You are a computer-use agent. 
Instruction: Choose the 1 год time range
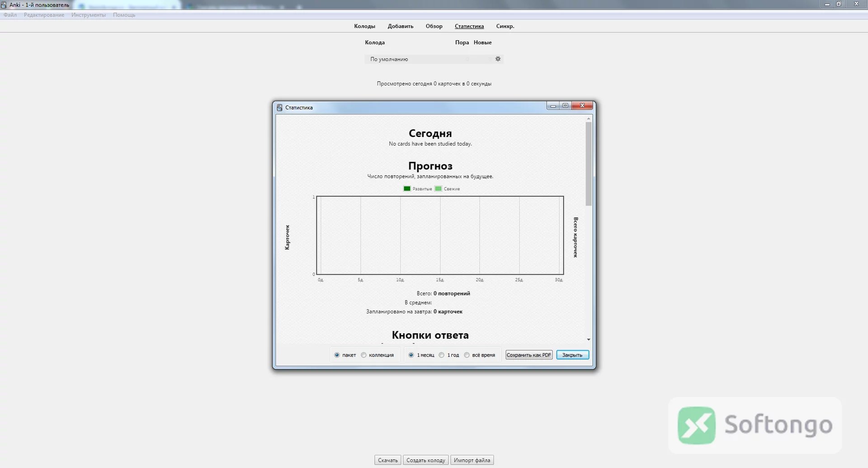pos(442,355)
